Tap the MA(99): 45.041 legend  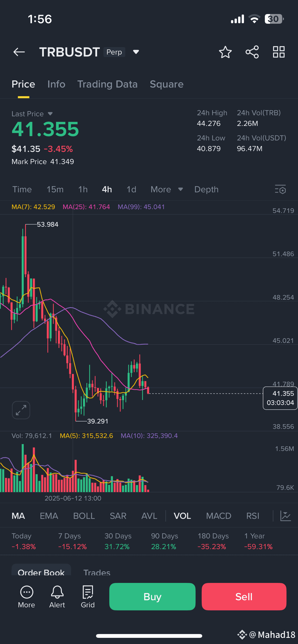pos(141,207)
